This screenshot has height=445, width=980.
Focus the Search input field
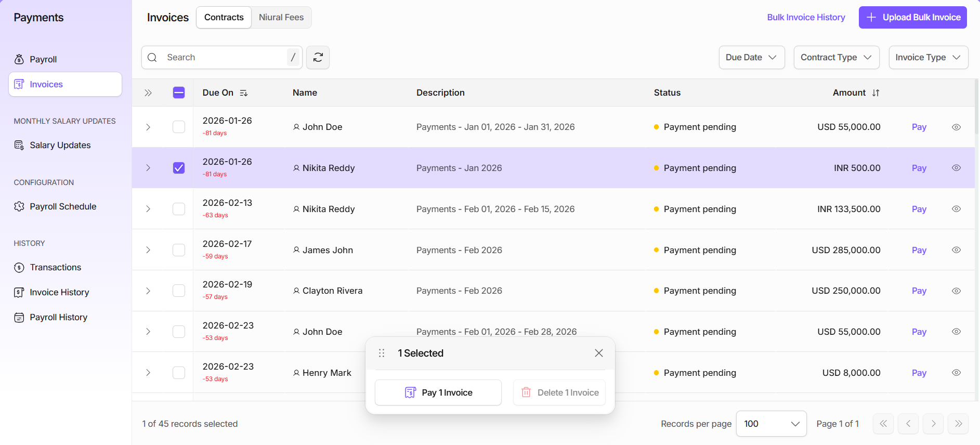(224, 58)
